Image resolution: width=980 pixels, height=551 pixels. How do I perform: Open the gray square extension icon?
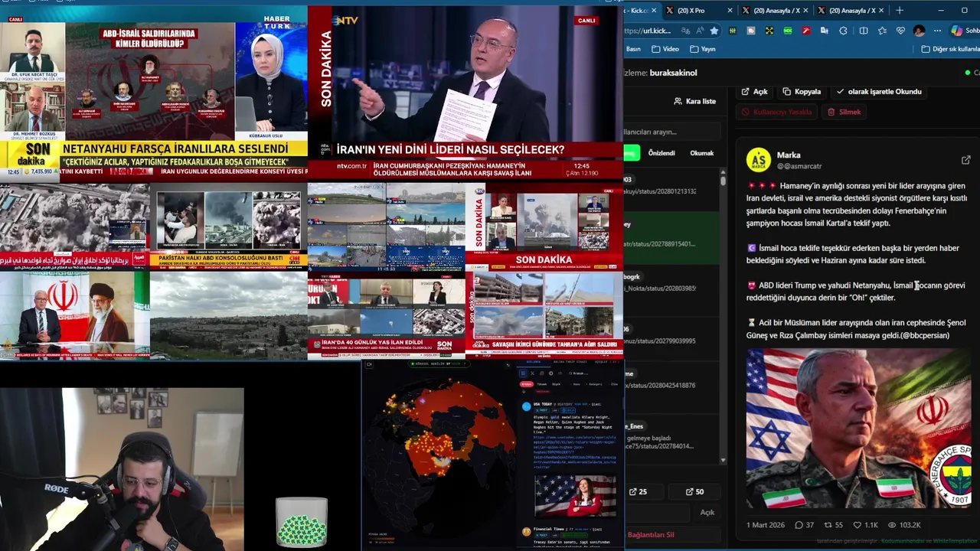pos(751,31)
